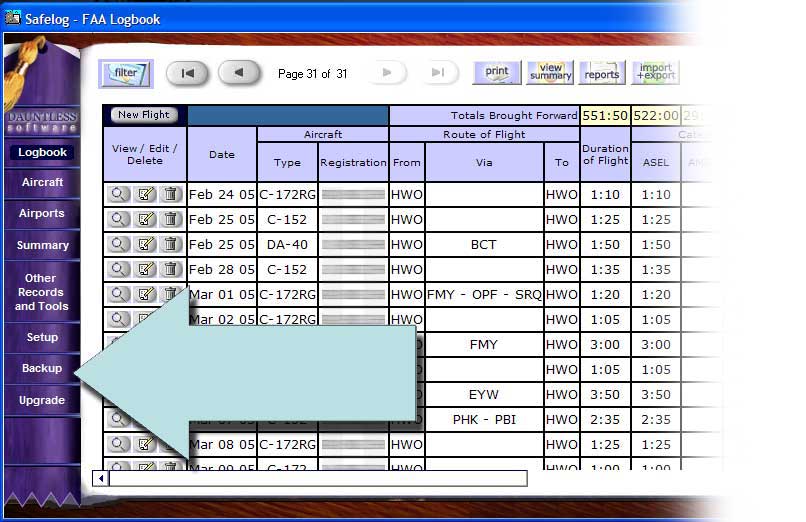The width and height of the screenshot is (806, 522).
Task: Click the Registration column header
Action: tap(353, 162)
